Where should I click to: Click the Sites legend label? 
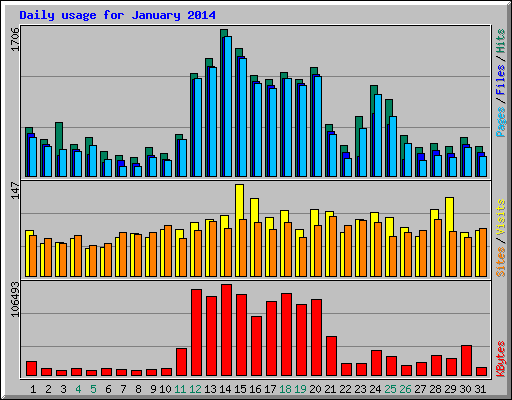(501, 262)
